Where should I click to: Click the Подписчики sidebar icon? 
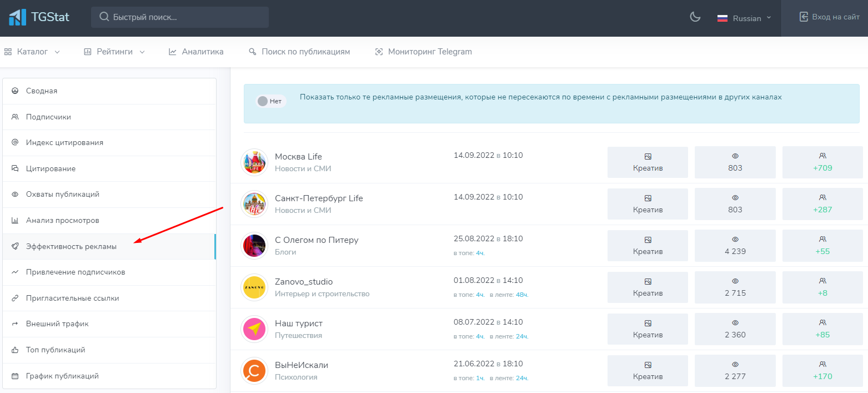tap(15, 117)
